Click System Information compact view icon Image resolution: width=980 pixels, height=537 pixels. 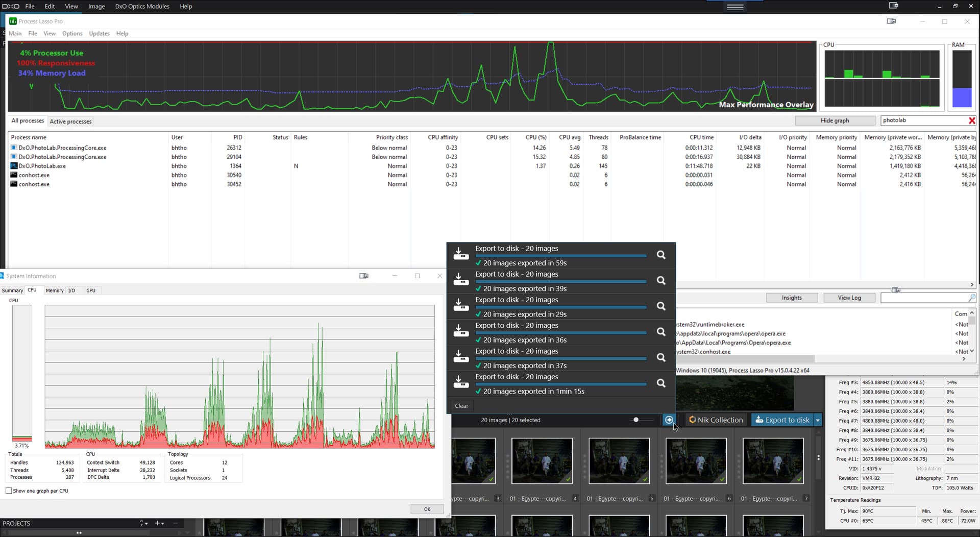(x=363, y=276)
